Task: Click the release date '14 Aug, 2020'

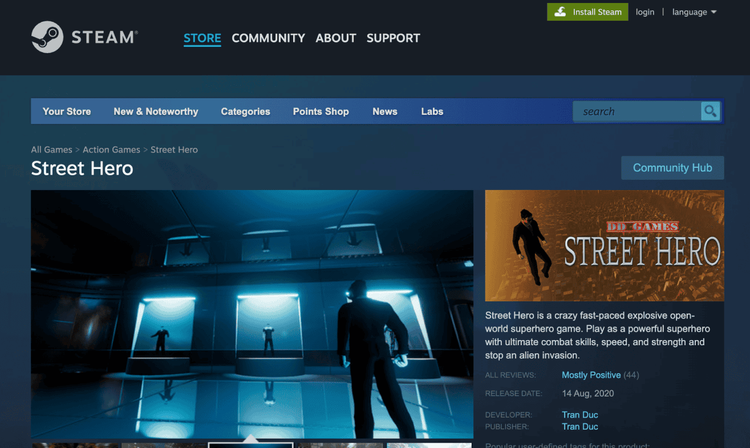Action: pyautogui.click(x=588, y=393)
